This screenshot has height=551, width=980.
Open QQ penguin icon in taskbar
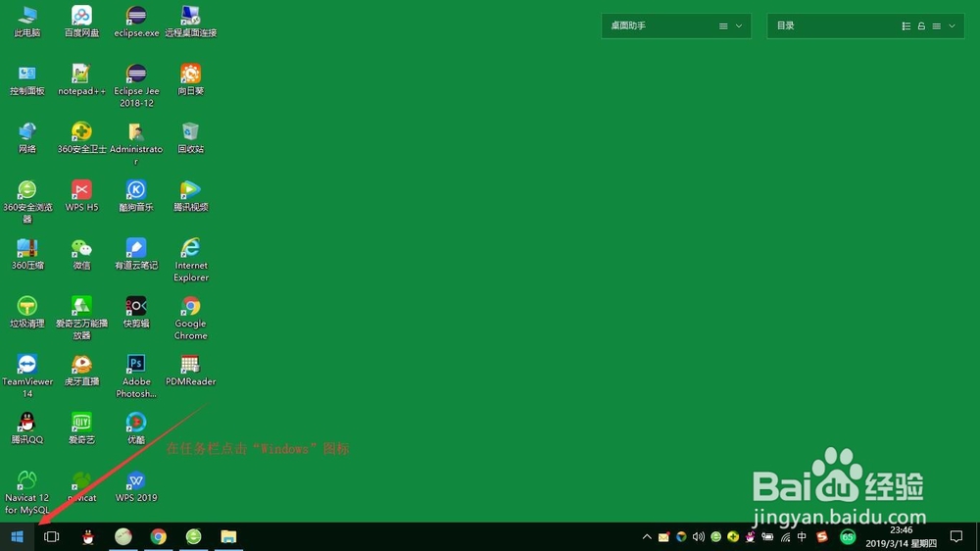88,536
